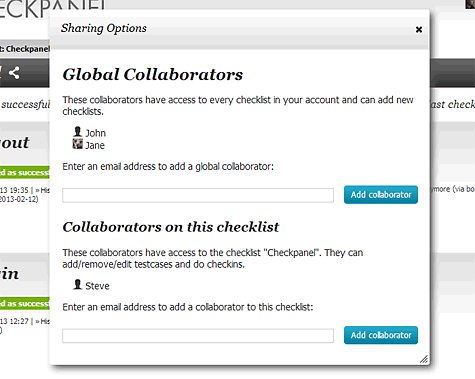Close the Sharing Options dialog

419,30
